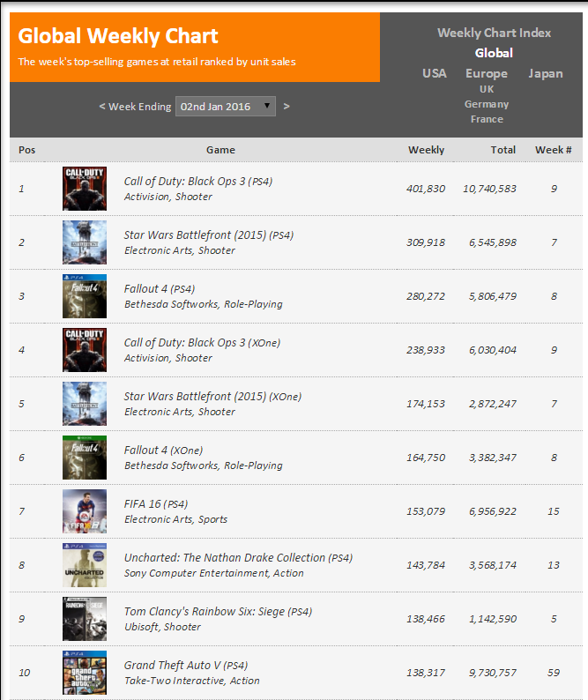Click the Call of Duty PS4 cover thumbnail

[85, 189]
